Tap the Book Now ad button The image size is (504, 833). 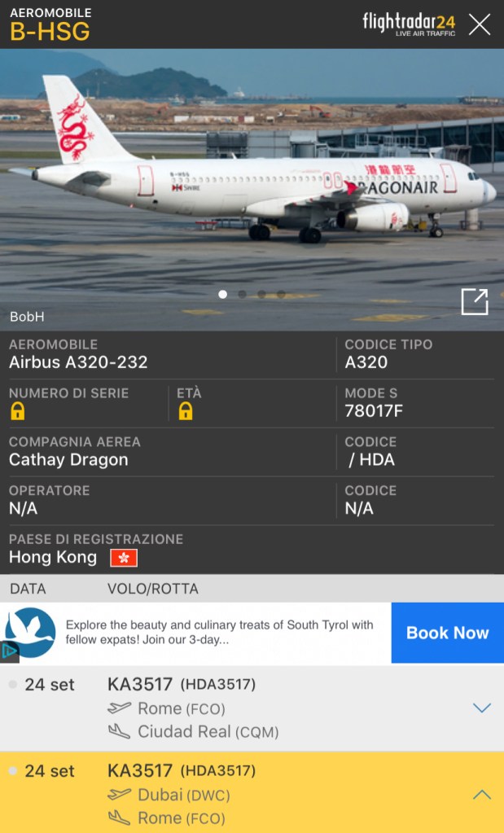coord(448,633)
